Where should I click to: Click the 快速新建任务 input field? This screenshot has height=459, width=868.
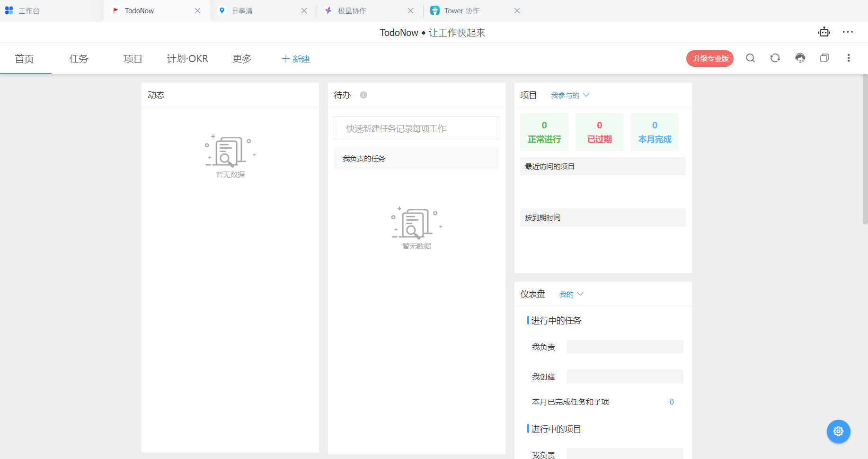[416, 128]
